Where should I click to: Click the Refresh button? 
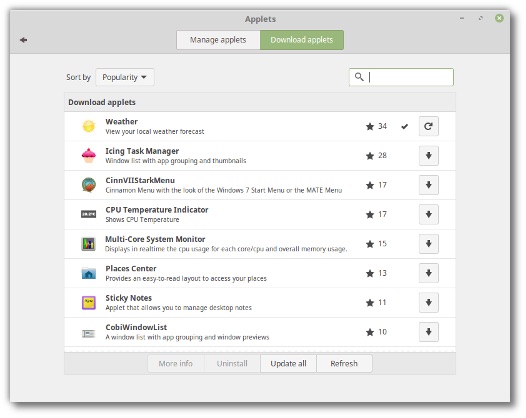[x=344, y=364]
